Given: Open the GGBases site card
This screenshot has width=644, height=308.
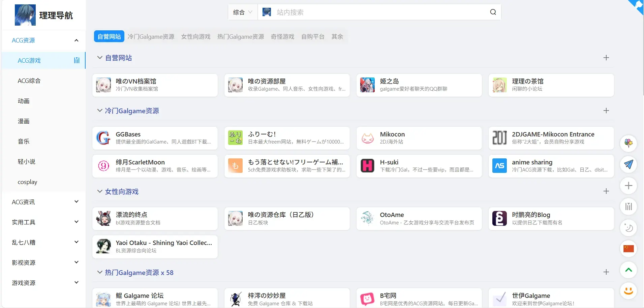Looking at the screenshot, I should click(x=155, y=138).
